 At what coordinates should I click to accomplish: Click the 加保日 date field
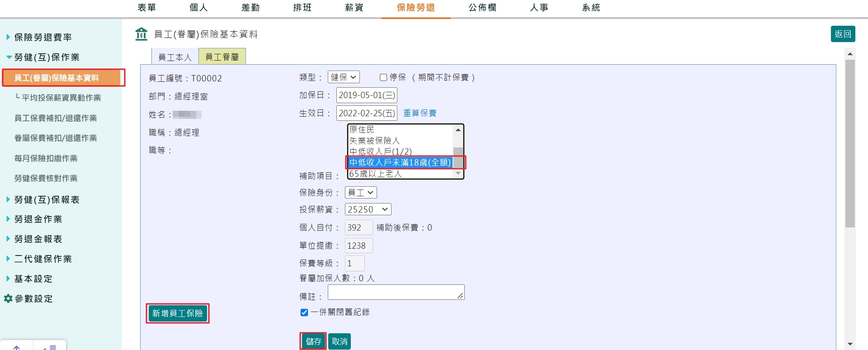367,95
